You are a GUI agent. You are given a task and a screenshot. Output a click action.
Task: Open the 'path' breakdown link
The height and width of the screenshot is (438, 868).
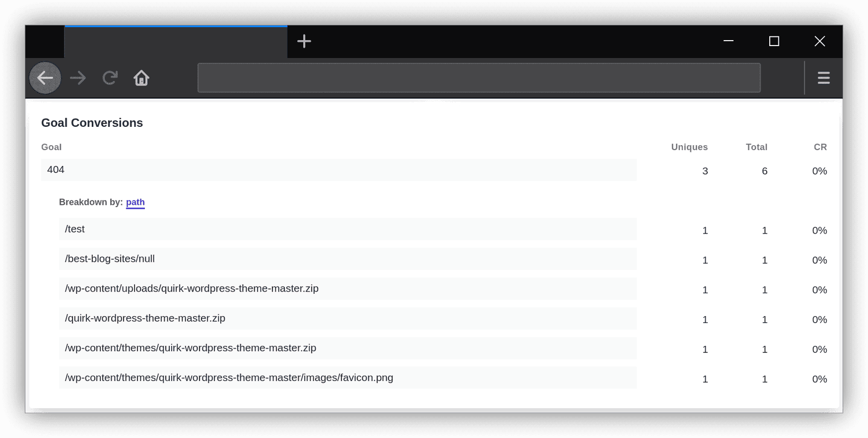(x=135, y=202)
